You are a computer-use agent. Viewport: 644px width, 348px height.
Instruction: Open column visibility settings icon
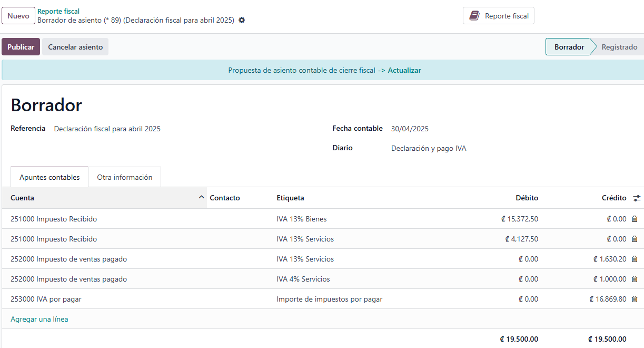click(637, 198)
